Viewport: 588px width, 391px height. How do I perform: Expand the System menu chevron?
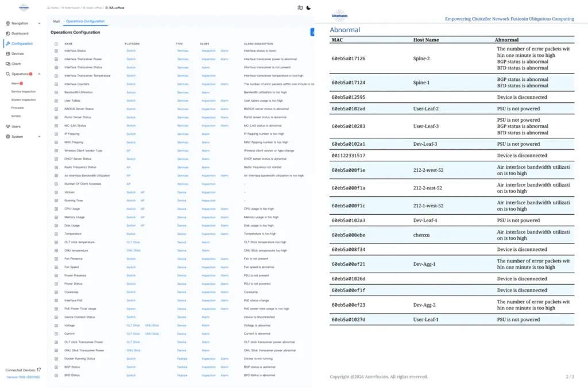click(x=39, y=137)
